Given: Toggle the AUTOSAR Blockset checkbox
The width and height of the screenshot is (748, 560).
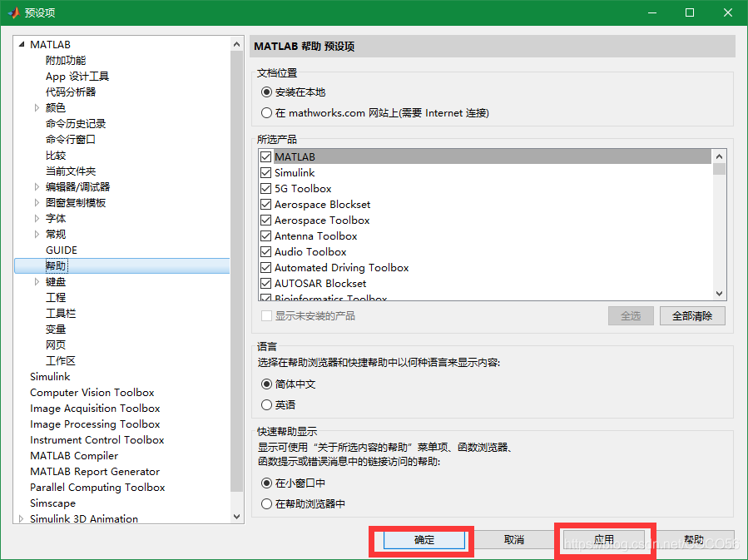Looking at the screenshot, I should pos(265,284).
